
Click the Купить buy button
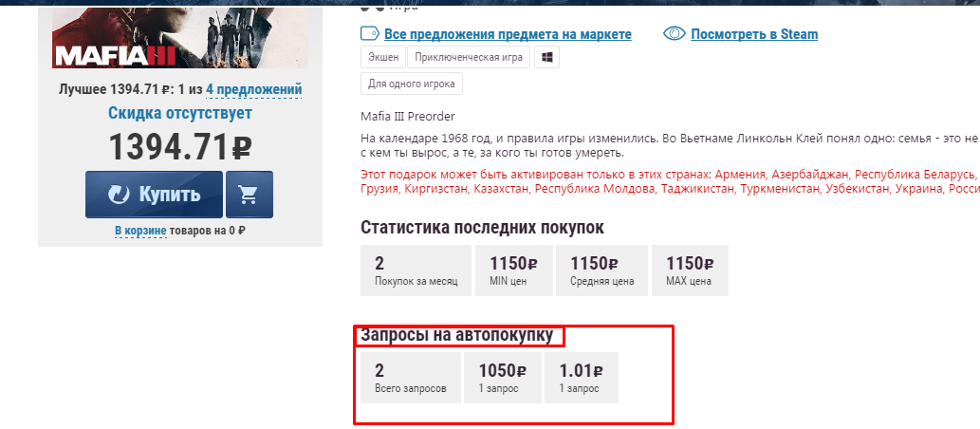(x=154, y=195)
